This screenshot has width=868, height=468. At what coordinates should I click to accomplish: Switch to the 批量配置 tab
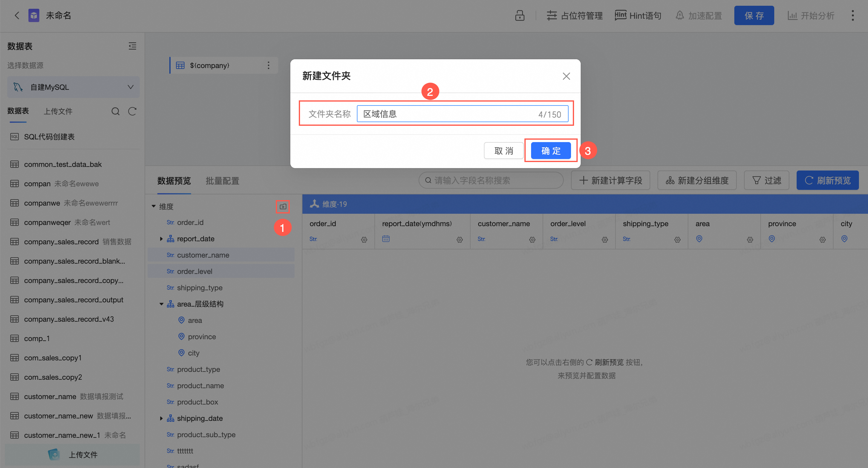[x=222, y=181]
